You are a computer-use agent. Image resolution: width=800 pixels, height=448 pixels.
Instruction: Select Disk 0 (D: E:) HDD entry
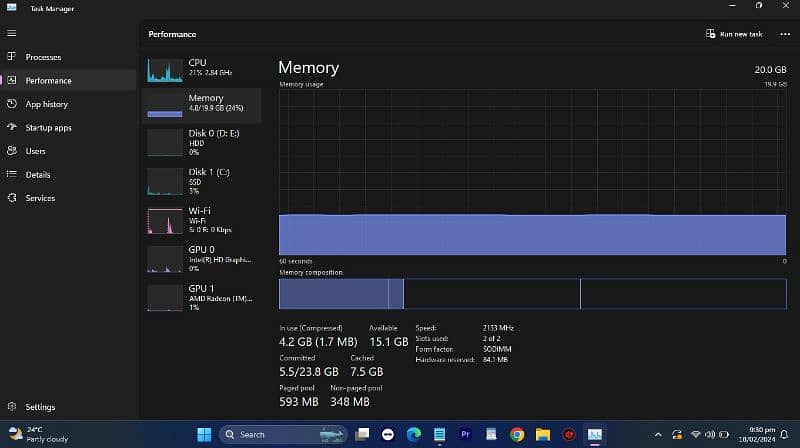pos(201,141)
